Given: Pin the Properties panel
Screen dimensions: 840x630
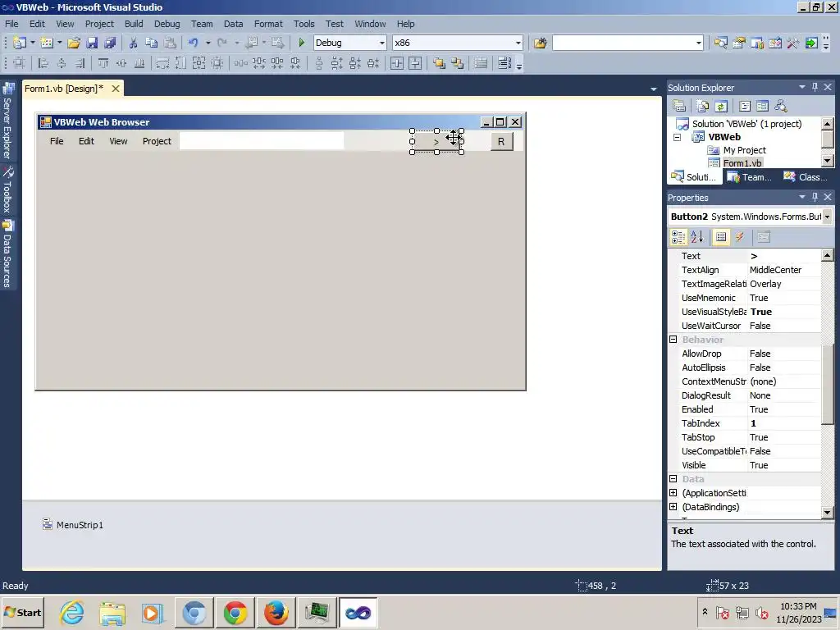Looking at the screenshot, I should 815,197.
